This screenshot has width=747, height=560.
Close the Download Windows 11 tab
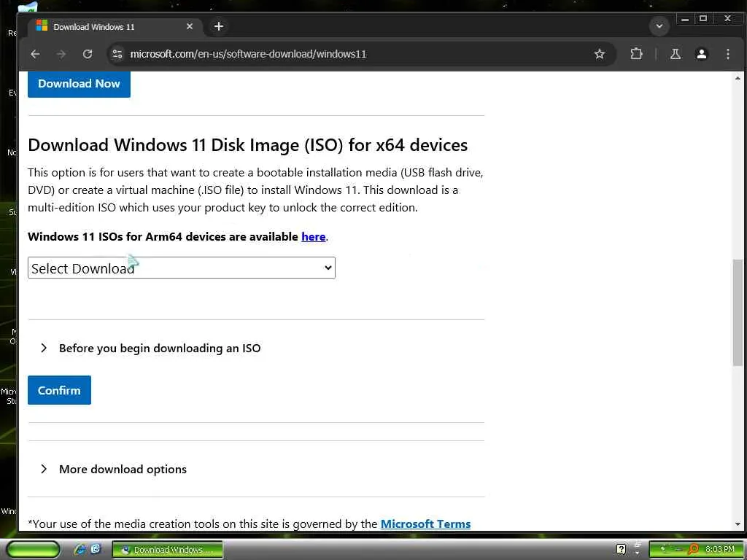pyautogui.click(x=190, y=27)
